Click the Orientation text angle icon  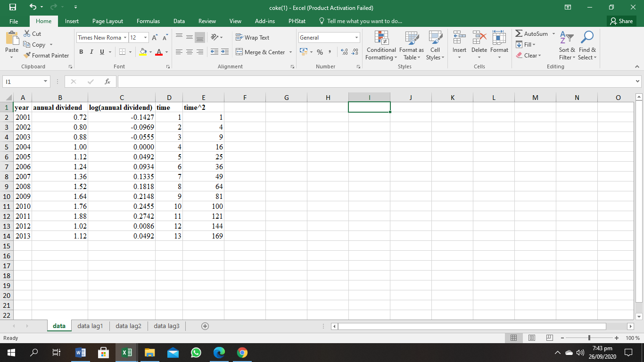(x=214, y=37)
